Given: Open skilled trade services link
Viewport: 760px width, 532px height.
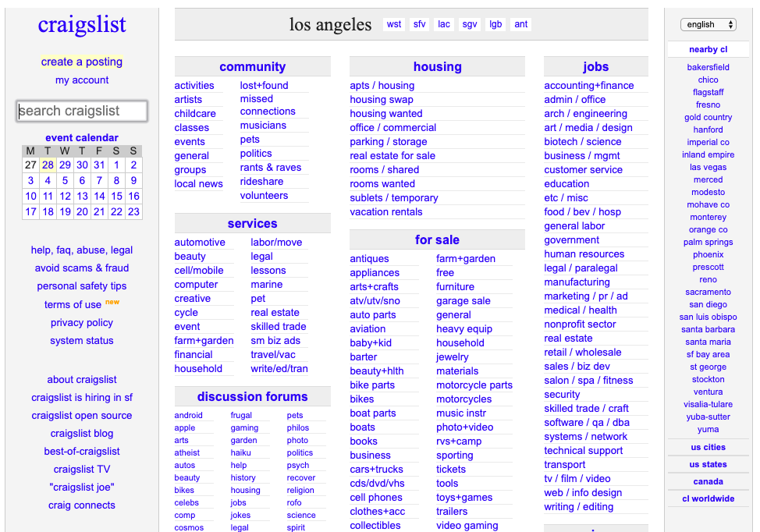Looking at the screenshot, I should pos(279,327).
